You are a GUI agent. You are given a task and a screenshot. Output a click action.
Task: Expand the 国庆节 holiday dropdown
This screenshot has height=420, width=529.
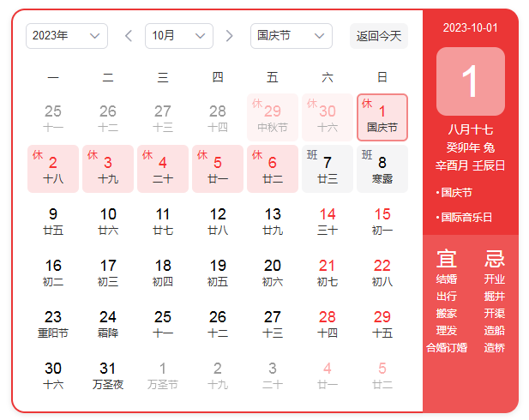coord(291,36)
